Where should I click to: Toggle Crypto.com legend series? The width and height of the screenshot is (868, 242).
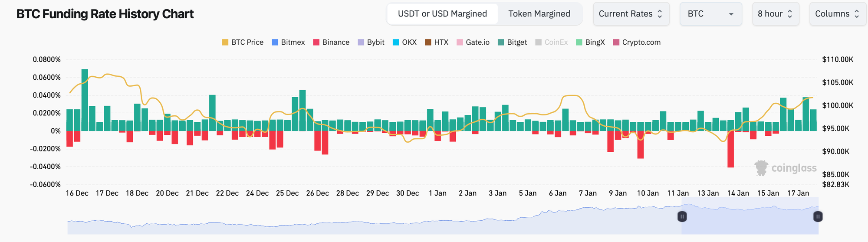pyautogui.click(x=637, y=42)
